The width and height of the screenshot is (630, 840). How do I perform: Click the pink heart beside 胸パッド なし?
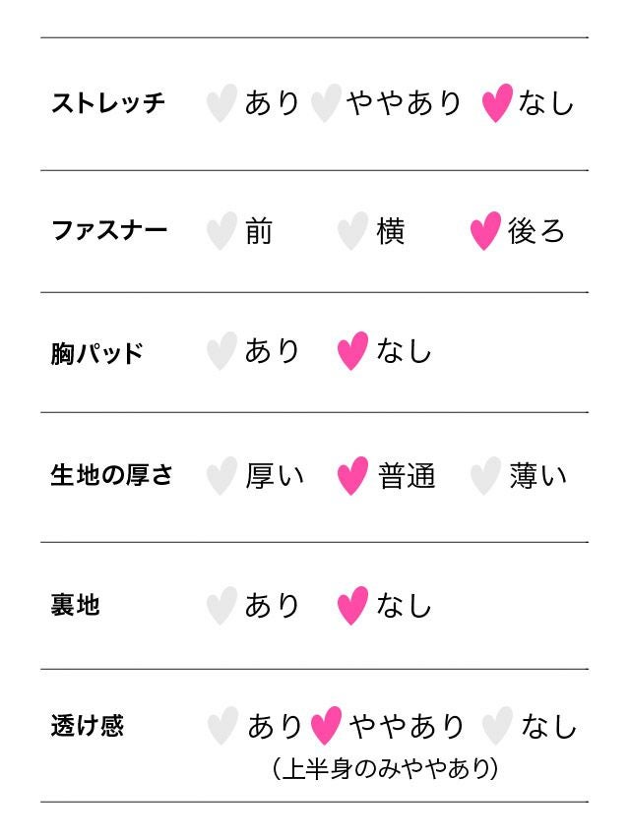(352, 351)
